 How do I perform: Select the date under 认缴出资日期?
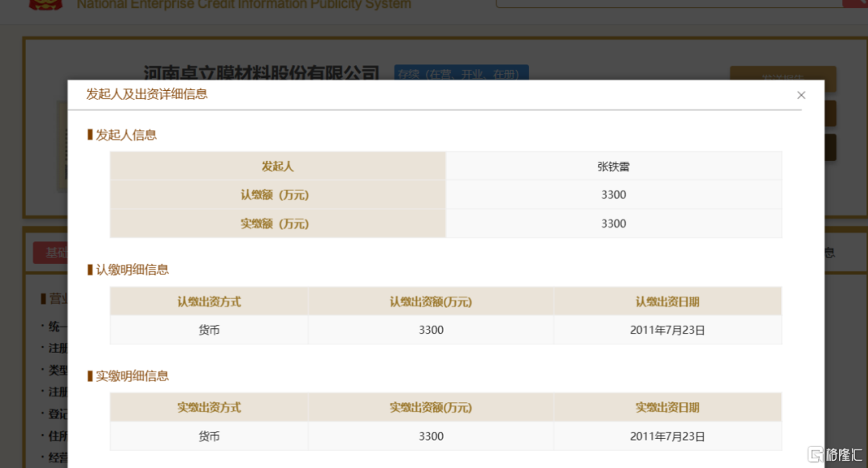click(668, 330)
